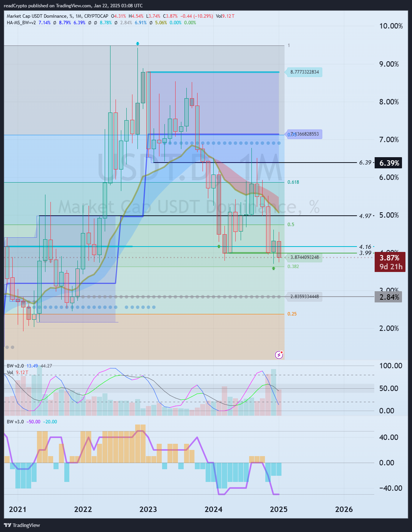Click the 10.00% price axis label
This screenshot has width=412, height=532.
tap(391, 26)
